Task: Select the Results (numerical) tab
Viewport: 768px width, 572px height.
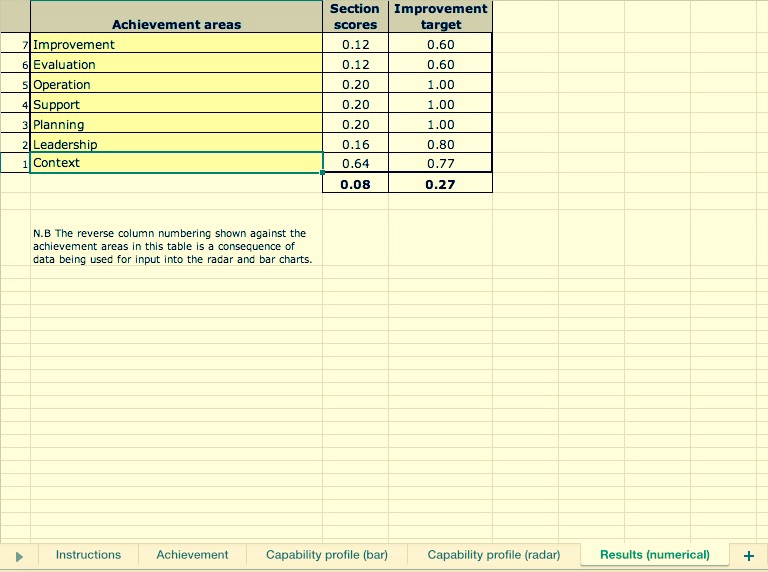Action: (654, 555)
